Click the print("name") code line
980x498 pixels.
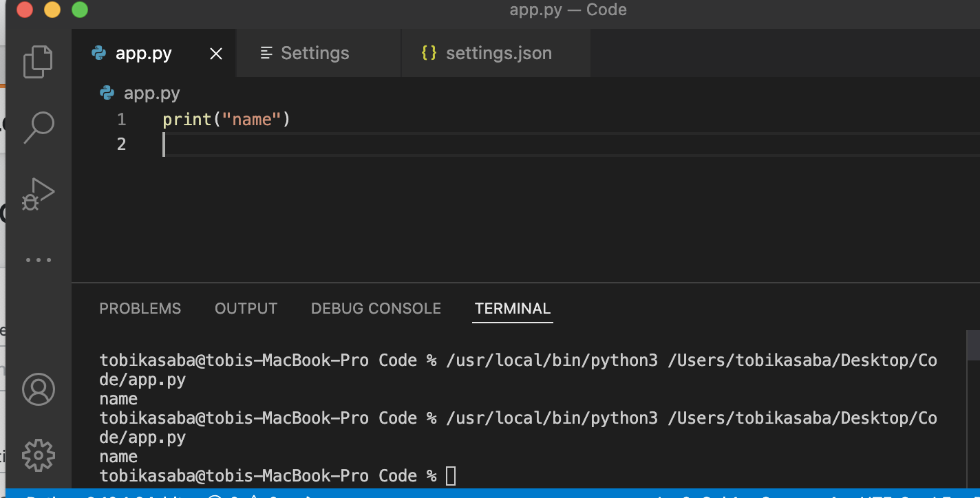226,120
